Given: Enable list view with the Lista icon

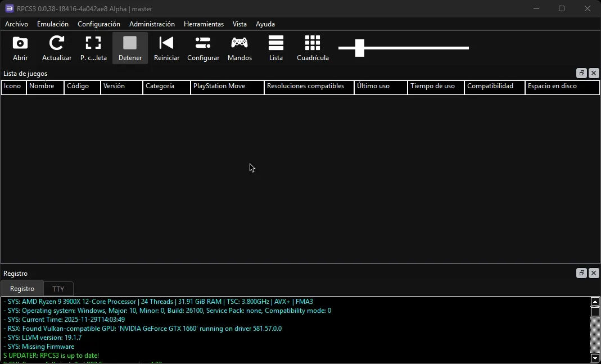Looking at the screenshot, I should click(x=275, y=48).
